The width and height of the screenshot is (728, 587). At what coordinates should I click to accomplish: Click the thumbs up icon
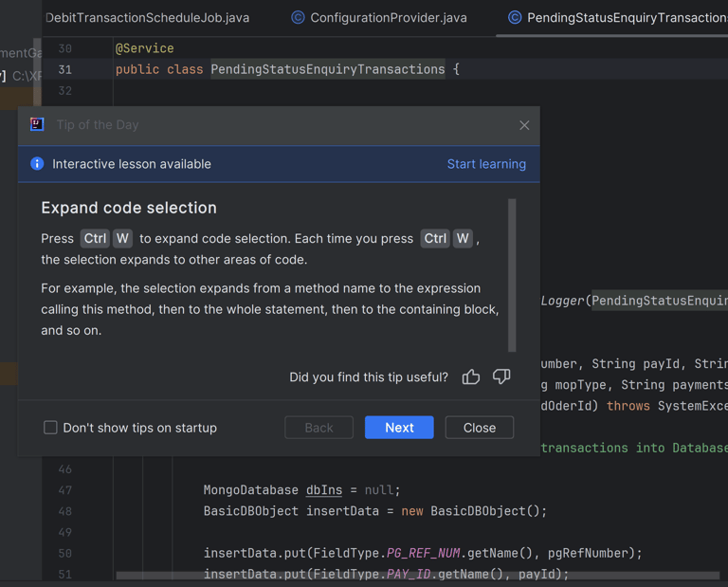[x=471, y=377]
